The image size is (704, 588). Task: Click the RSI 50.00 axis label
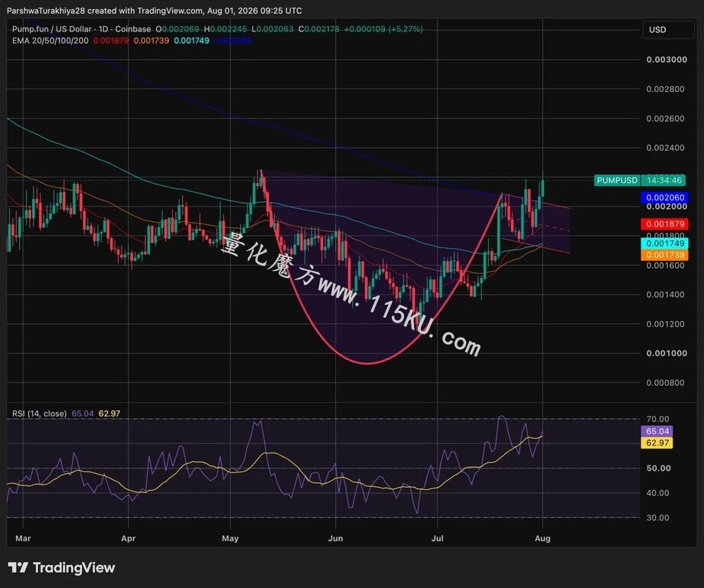[659, 468]
